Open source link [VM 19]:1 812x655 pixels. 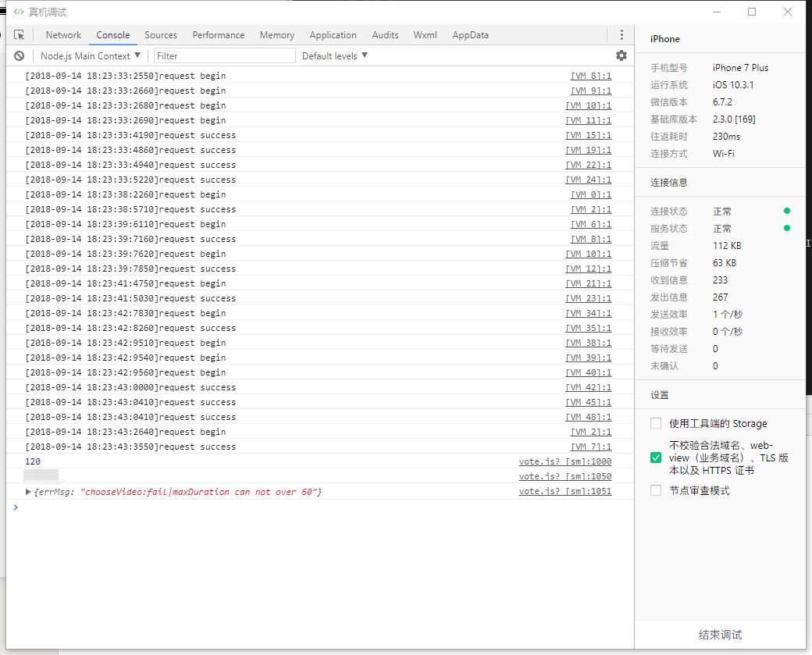pyautogui.click(x=588, y=150)
